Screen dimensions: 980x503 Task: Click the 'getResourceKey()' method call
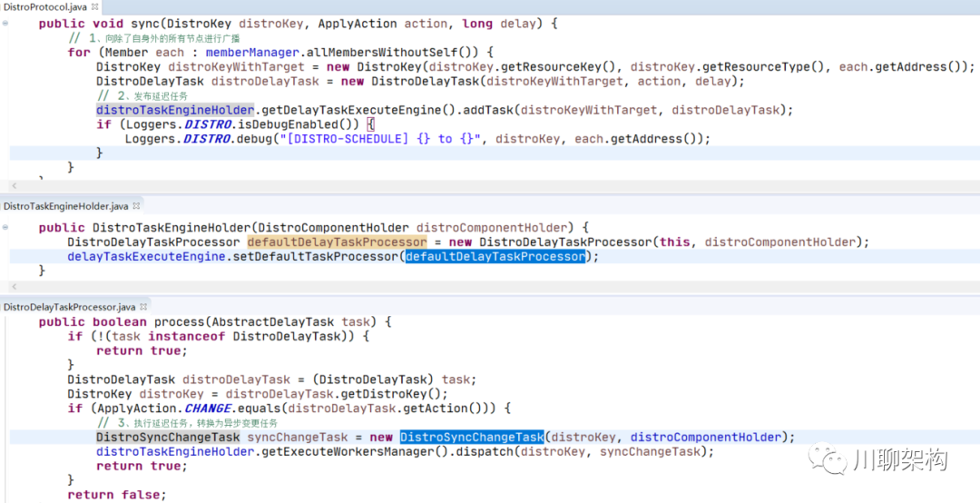pos(560,67)
